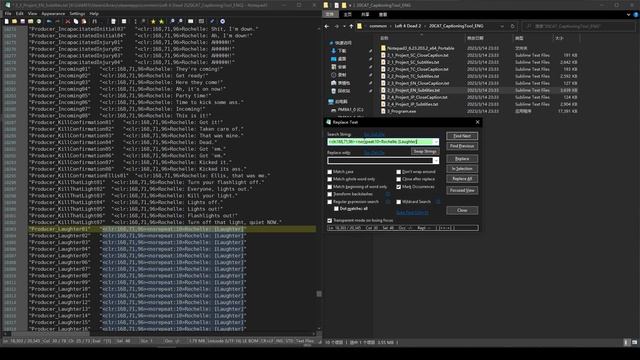Open the Settings menu in Notepad3

[x=77, y=13]
